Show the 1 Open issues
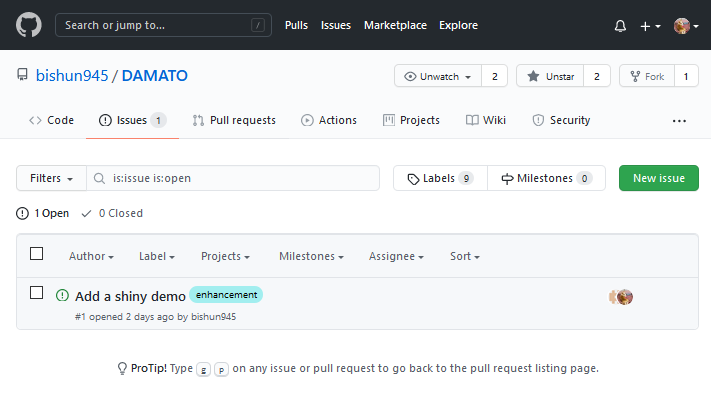The height and width of the screenshot is (402, 711). click(43, 213)
